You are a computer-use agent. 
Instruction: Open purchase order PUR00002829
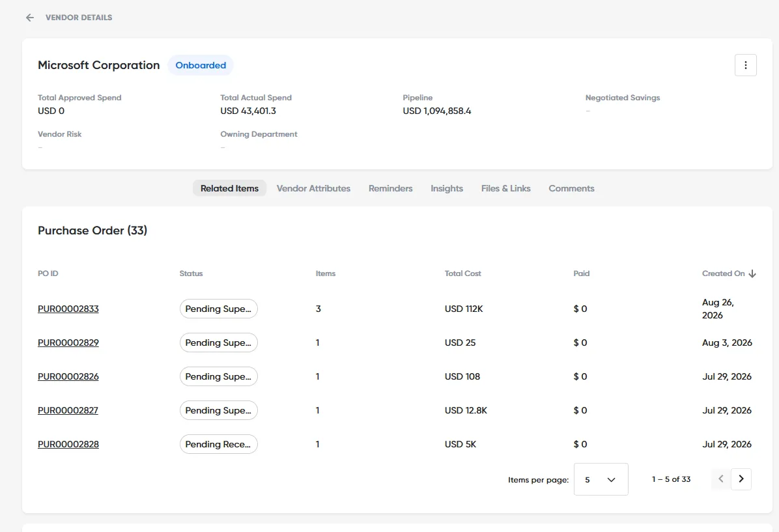tap(68, 343)
